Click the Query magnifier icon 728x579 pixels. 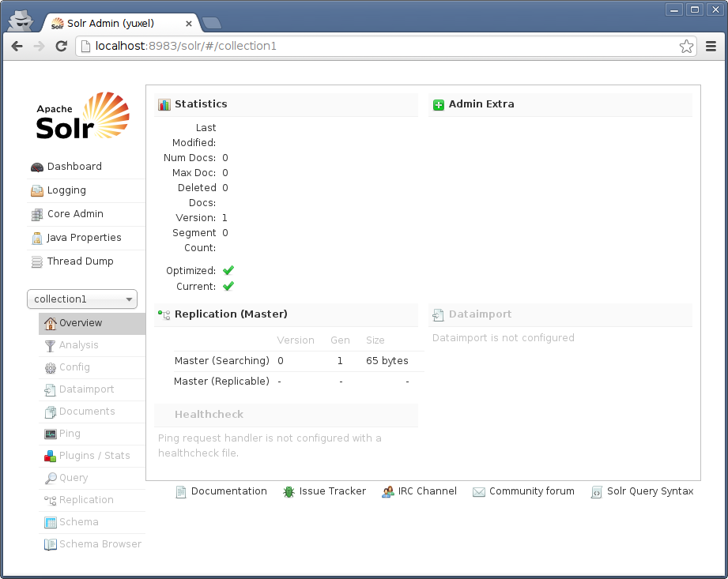coord(50,479)
